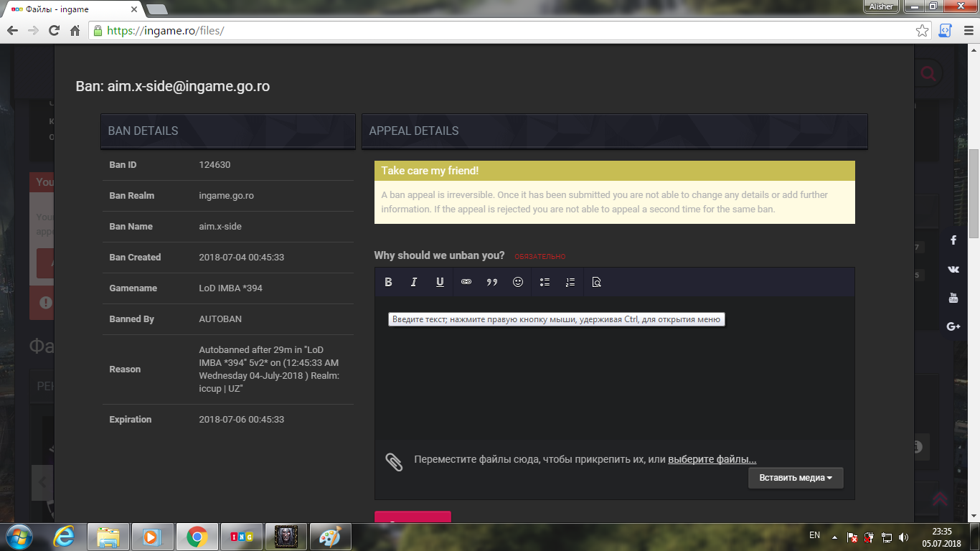This screenshot has width=980, height=551.
Task: Click the выберите файлы link
Action: [x=712, y=459]
